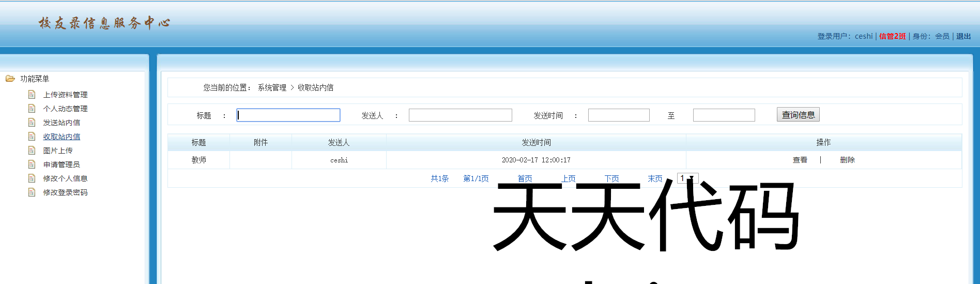Click the document icon beside 修改登录密码

pos(32,192)
